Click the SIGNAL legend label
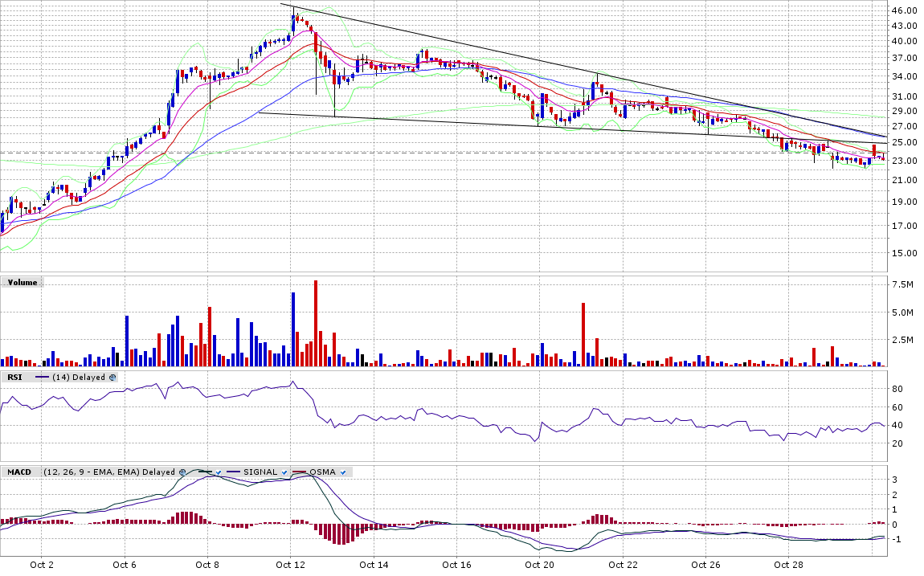This screenshot has height=576, width=924. (262, 472)
